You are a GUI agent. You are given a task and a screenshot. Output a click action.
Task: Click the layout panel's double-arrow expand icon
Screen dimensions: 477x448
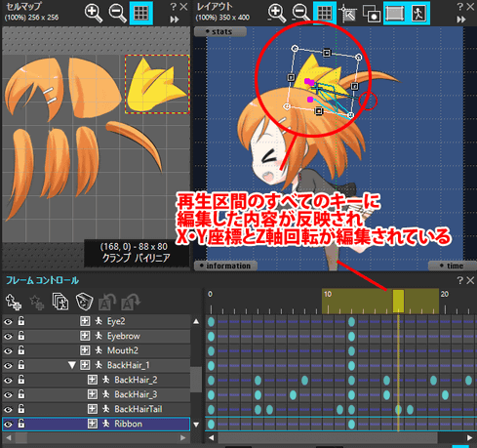(x=461, y=20)
